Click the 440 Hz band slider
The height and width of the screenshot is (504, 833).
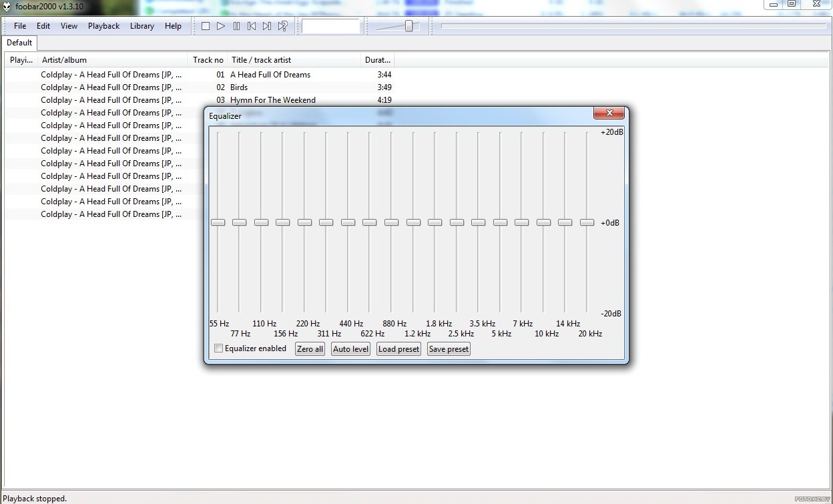(348, 222)
